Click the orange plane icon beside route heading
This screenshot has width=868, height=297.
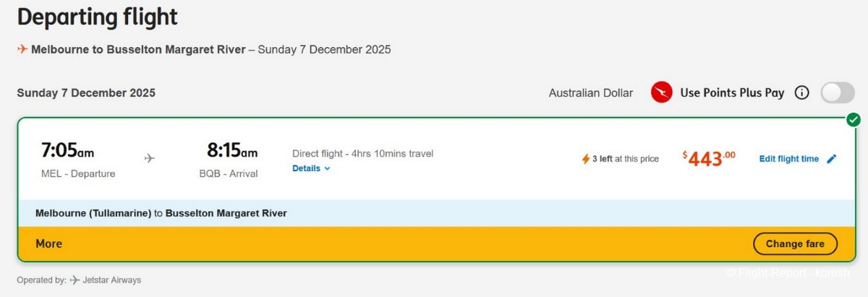pyautogui.click(x=23, y=50)
